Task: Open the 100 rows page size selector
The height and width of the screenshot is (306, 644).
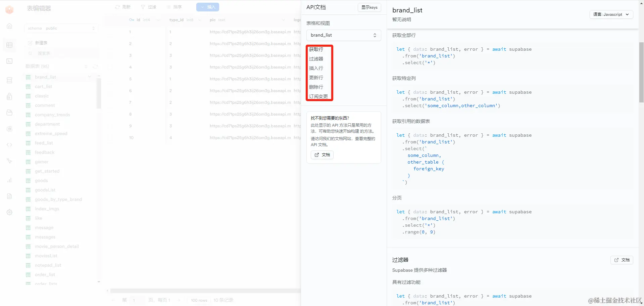Action: [x=199, y=300]
